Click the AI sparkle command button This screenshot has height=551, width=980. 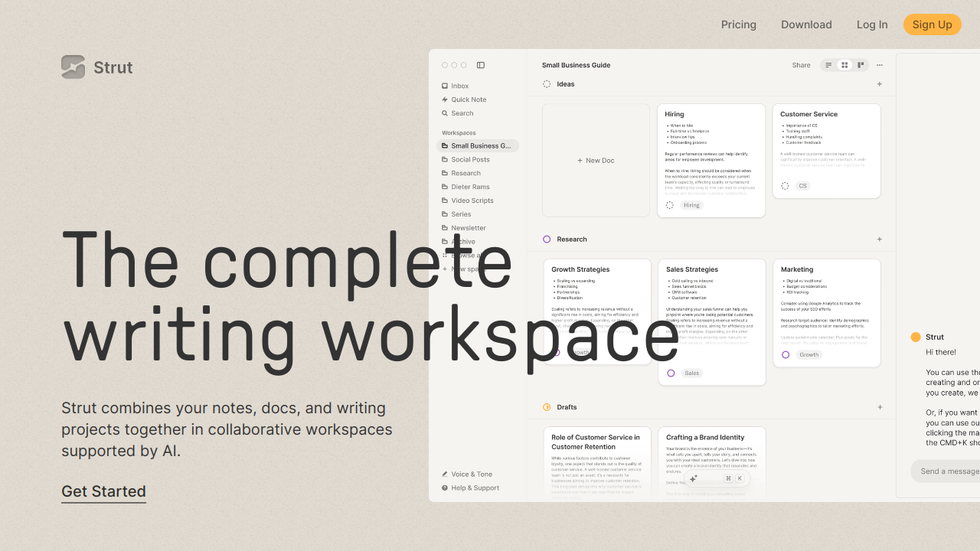[694, 478]
